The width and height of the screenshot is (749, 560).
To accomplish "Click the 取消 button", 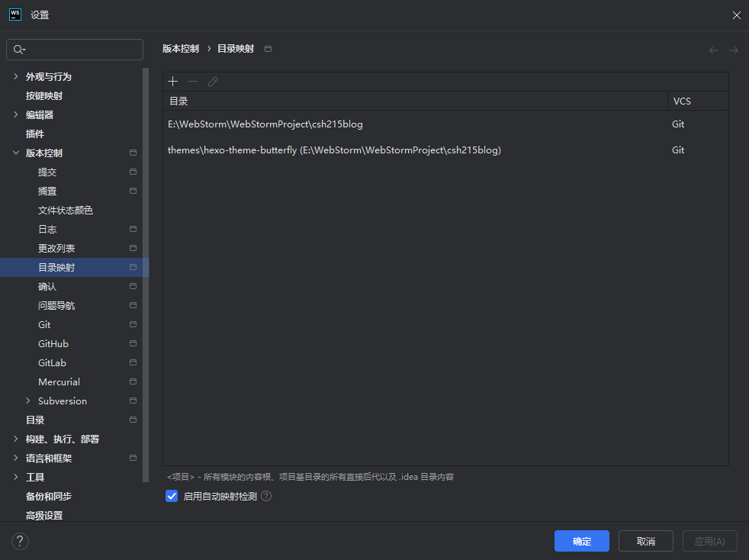I will click(645, 541).
